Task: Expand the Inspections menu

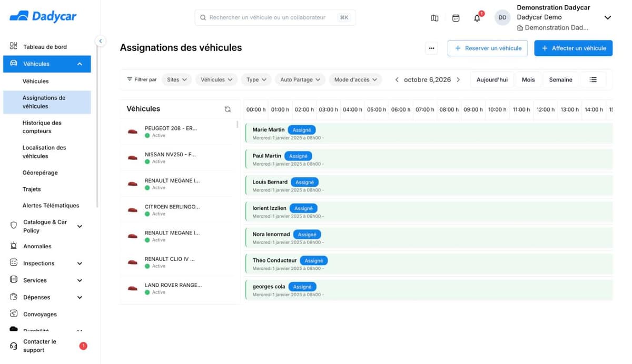Action: pos(80,264)
